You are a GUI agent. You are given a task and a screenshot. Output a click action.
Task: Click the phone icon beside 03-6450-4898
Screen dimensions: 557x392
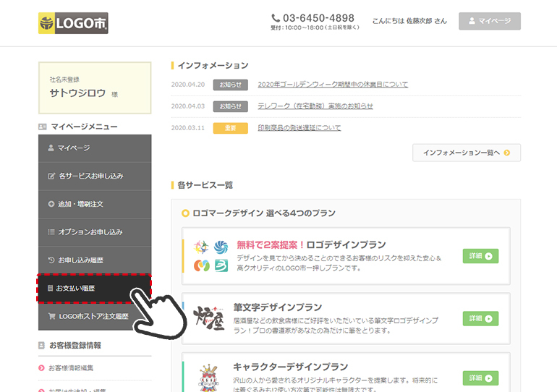(276, 18)
